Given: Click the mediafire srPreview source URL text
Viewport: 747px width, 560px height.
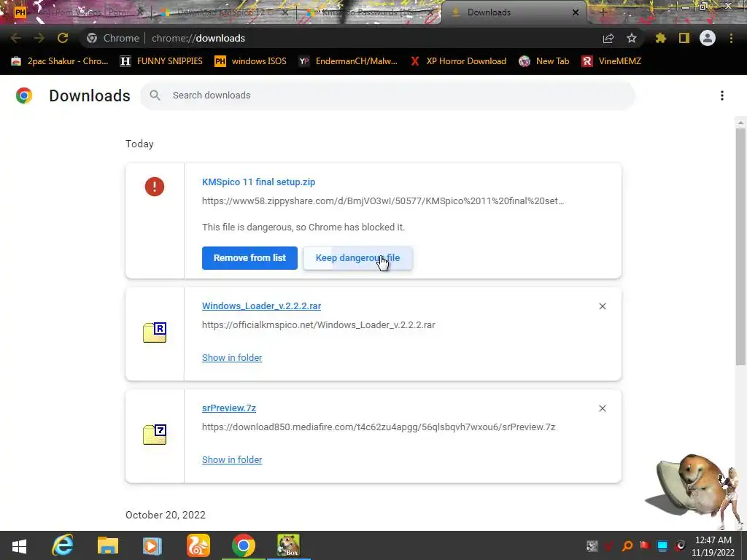Looking at the screenshot, I should pyautogui.click(x=379, y=427).
